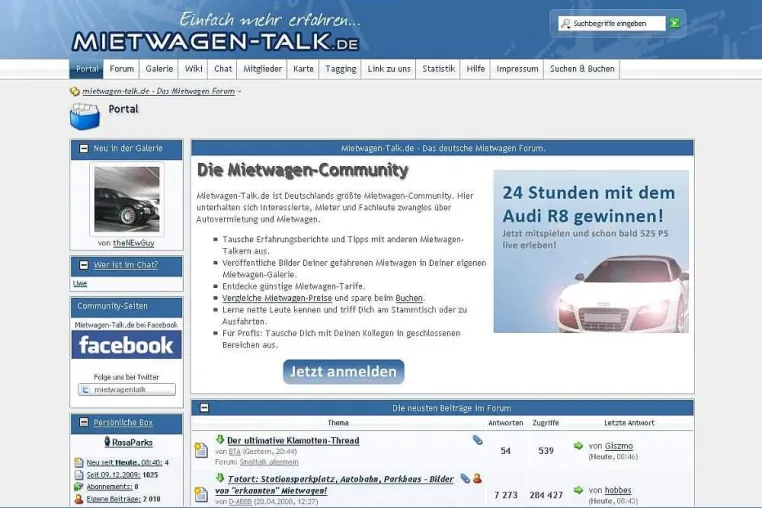Click the icon beside Neu seit Heute
The image size is (762, 508).
click(x=79, y=462)
